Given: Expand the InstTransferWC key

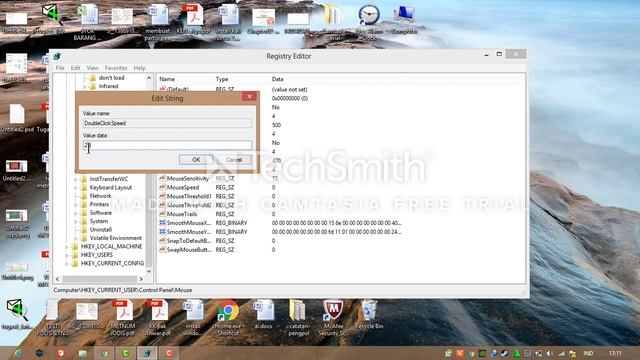Looking at the screenshot, I should [76, 179].
